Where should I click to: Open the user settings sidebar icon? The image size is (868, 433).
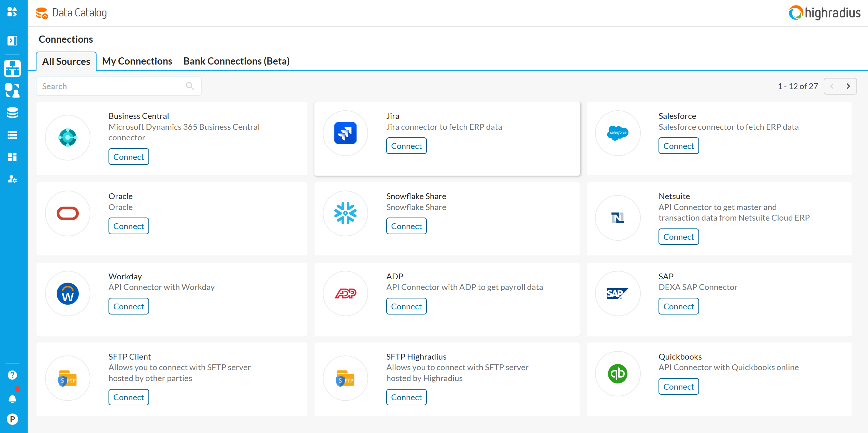click(12, 179)
